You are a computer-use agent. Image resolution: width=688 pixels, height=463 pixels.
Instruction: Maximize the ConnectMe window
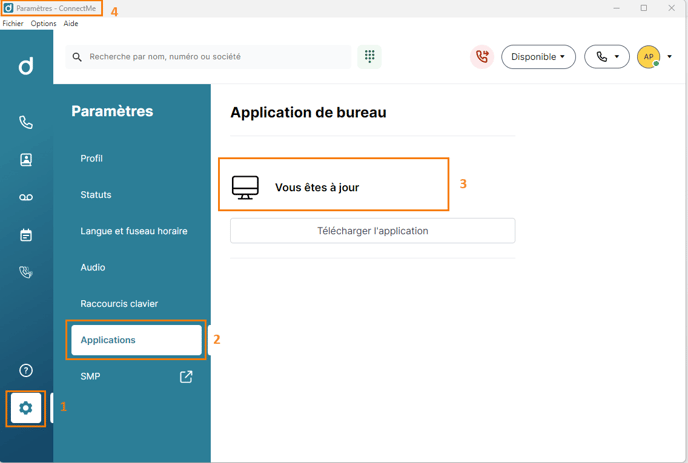coord(644,8)
